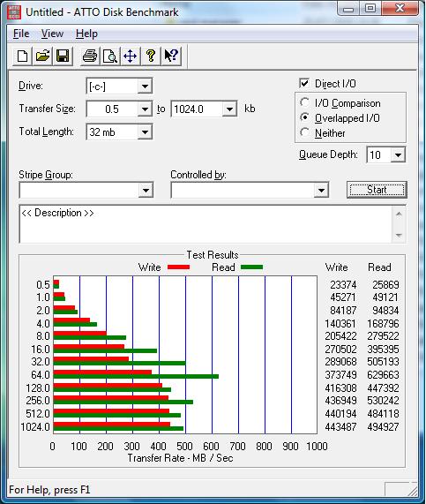This screenshot has height=504, width=426.
Task: Maximize the ATTO Disk Benchmark window
Action: click(x=370, y=9)
